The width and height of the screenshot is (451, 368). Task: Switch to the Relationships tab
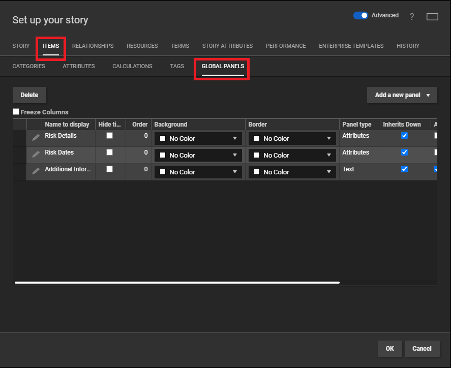coord(93,46)
